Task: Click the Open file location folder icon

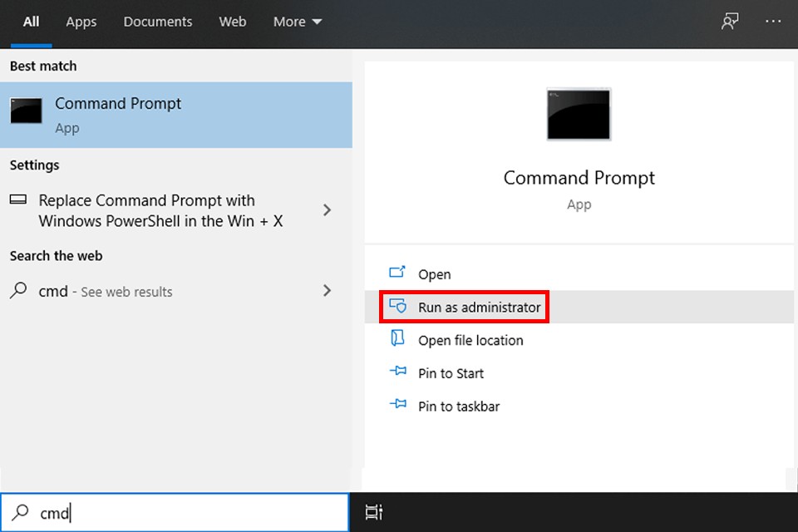Action: 397,340
